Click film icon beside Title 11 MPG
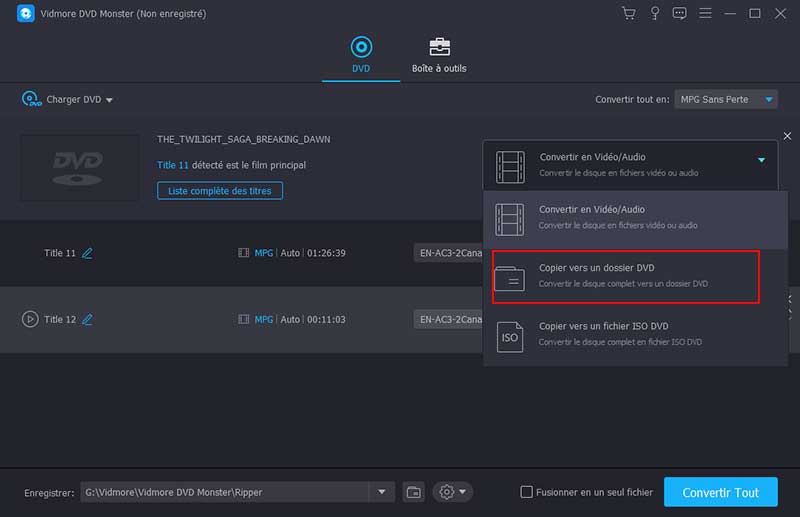Viewport: 800px width, 517px height. pyautogui.click(x=243, y=253)
